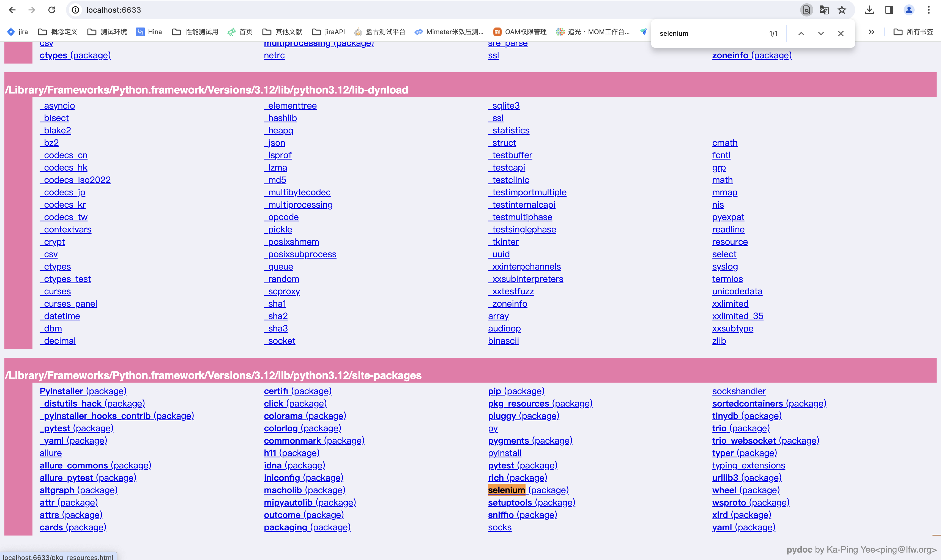Open the OAM权限管理 bookmark
This screenshot has width=941, height=560.
tap(520, 32)
